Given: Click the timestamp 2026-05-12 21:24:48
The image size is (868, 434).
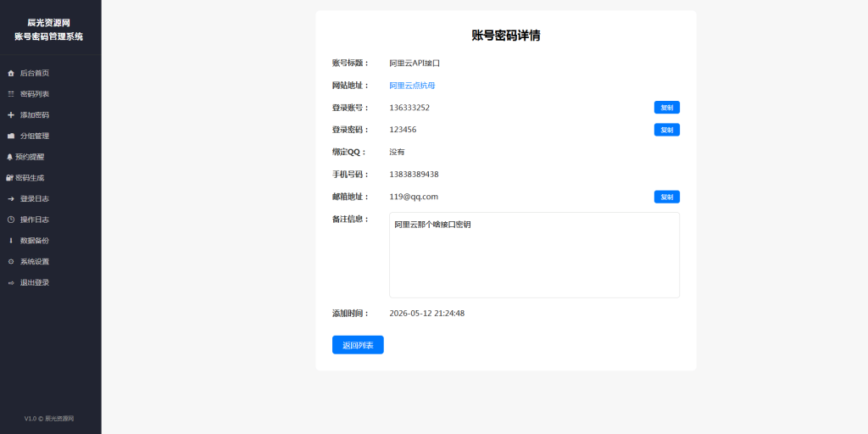Looking at the screenshot, I should tap(427, 314).
